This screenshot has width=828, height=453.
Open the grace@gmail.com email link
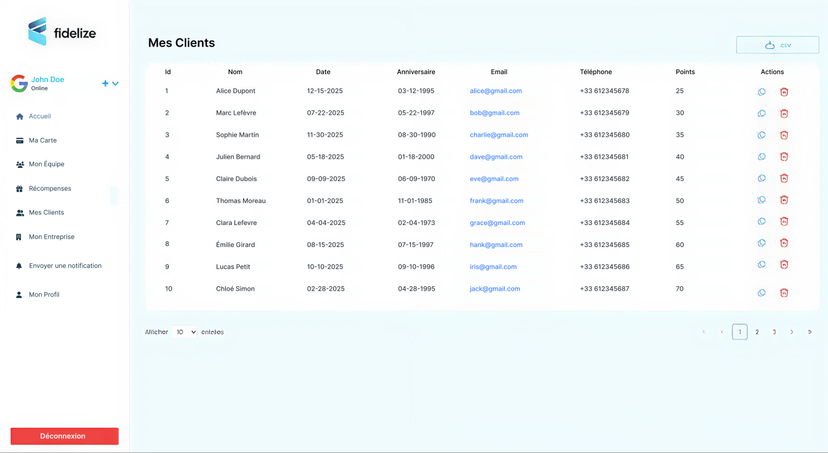pyautogui.click(x=497, y=223)
